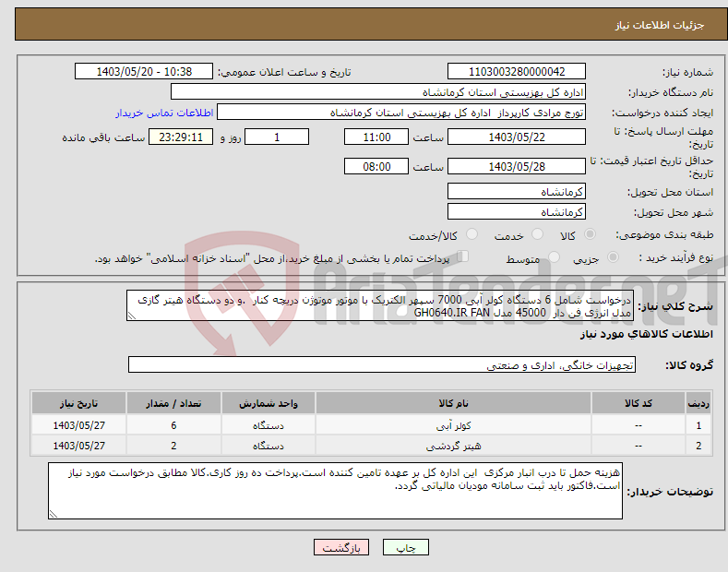Click the چاپ print button
Image resolution: width=728 pixels, height=572 pixels.
coord(405,547)
